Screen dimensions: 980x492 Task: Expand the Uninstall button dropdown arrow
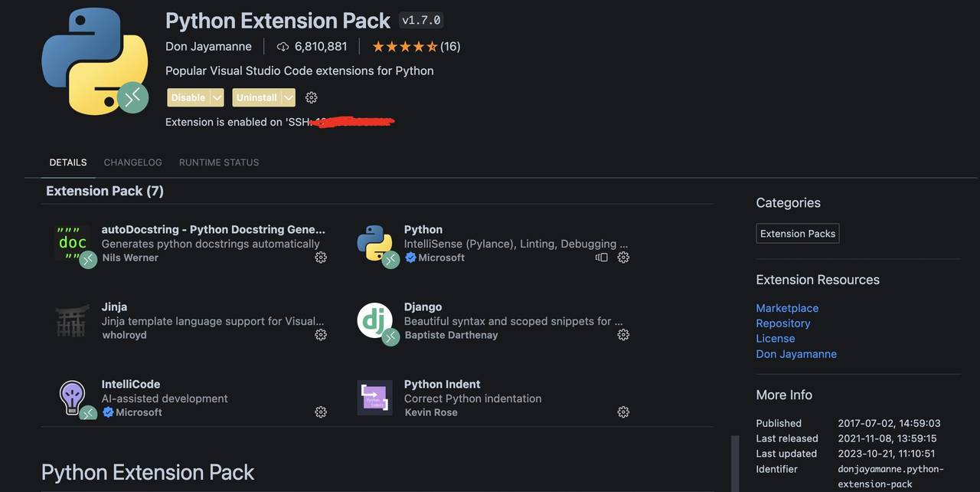tap(288, 97)
